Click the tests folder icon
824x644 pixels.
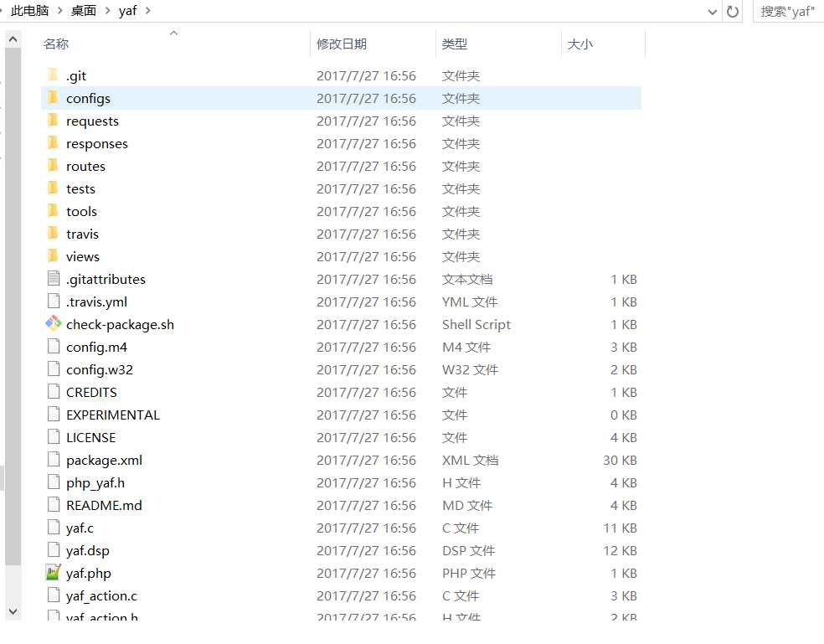[53, 188]
